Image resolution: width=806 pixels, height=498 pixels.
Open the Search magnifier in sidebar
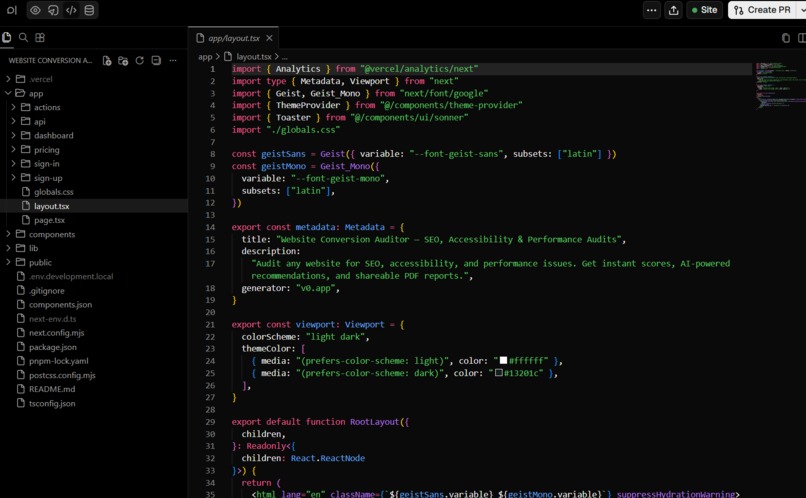pos(23,38)
